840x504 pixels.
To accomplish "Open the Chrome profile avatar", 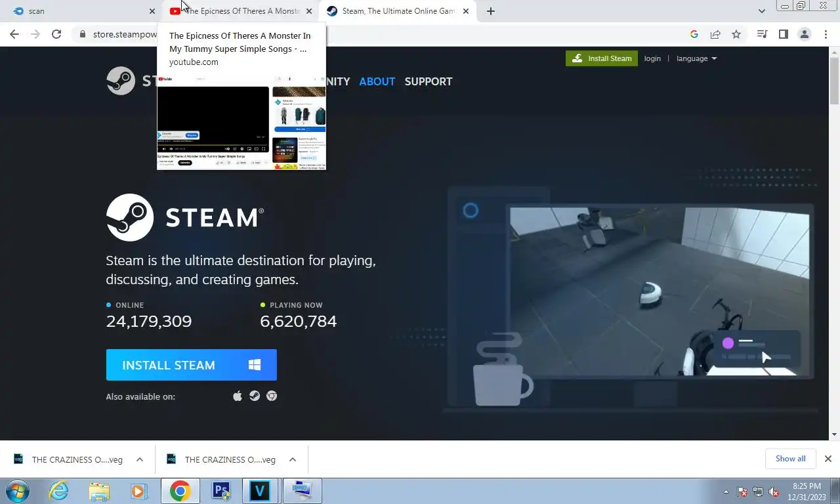I will point(804,34).
